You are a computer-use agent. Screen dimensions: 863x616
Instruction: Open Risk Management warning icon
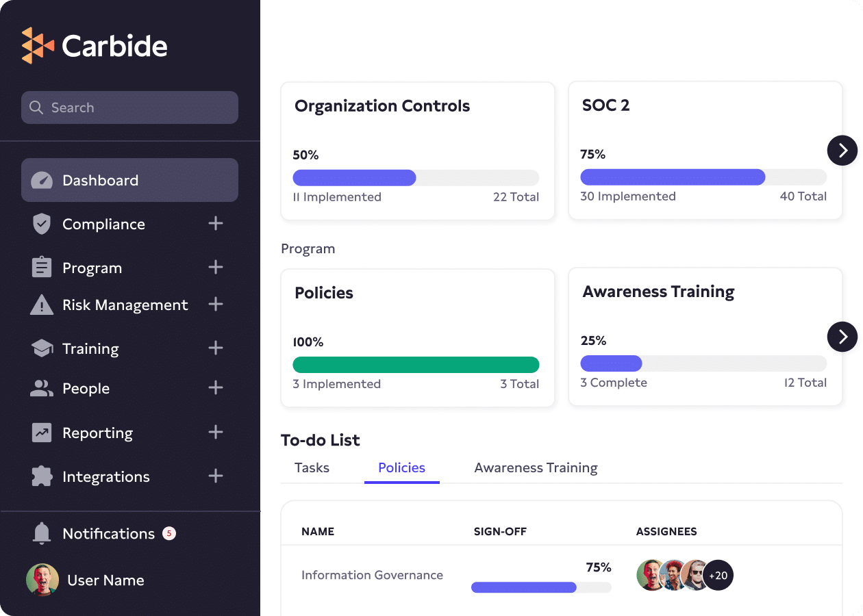point(42,305)
